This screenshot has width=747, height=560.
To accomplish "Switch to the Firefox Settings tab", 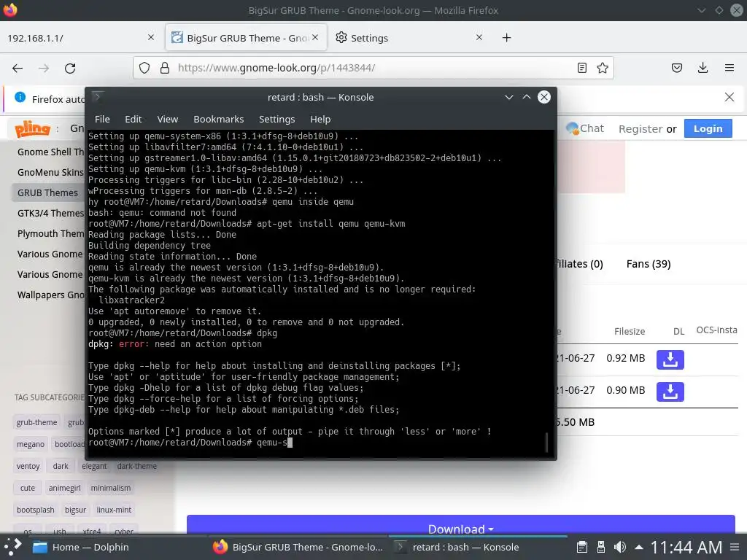I will coord(409,38).
